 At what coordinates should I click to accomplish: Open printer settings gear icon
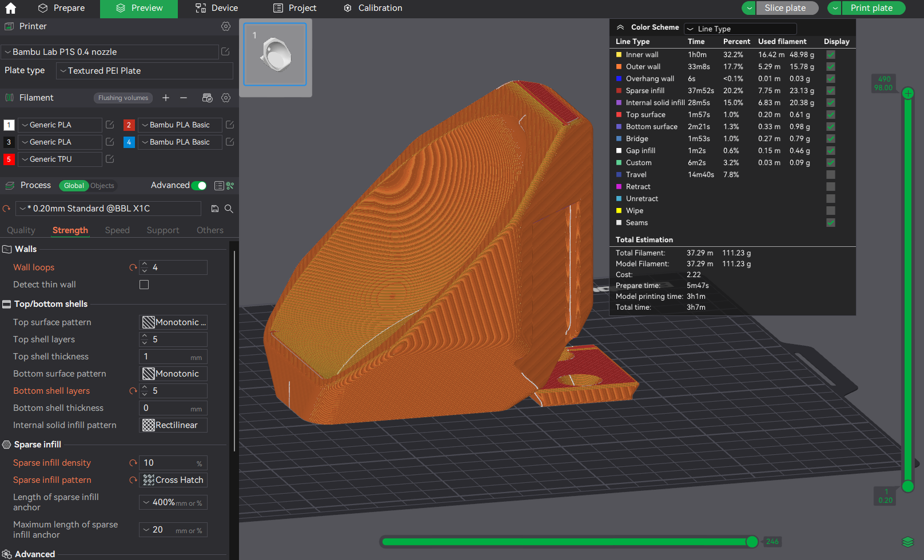[x=226, y=26]
